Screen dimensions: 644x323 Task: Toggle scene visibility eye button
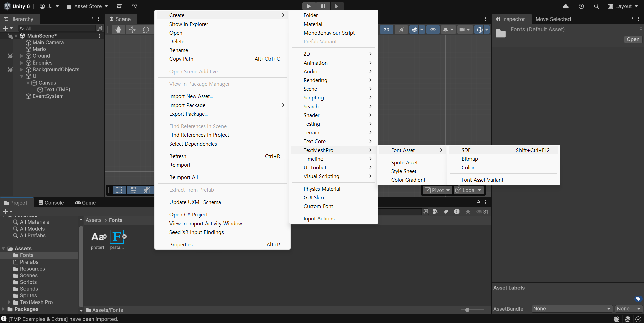pos(433,30)
